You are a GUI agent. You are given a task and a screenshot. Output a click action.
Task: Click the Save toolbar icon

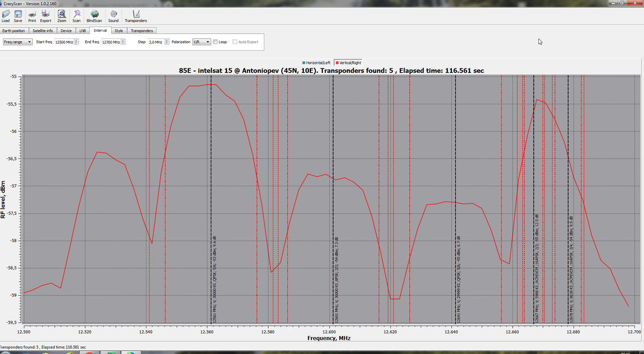(x=18, y=16)
